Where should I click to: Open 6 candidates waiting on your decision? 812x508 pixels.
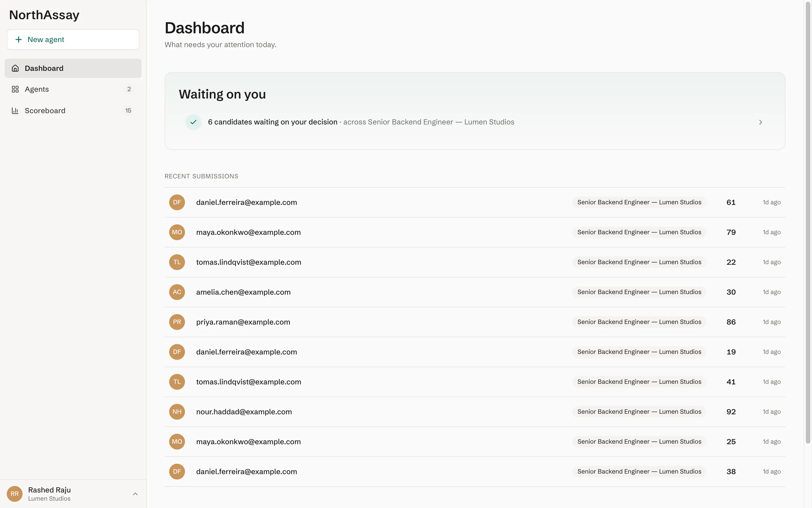click(475, 122)
